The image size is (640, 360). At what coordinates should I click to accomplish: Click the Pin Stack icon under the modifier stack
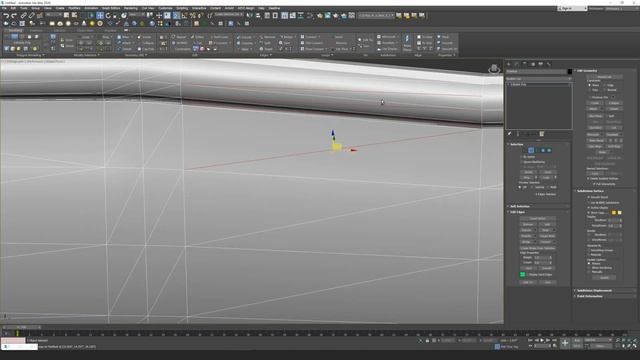click(x=509, y=134)
